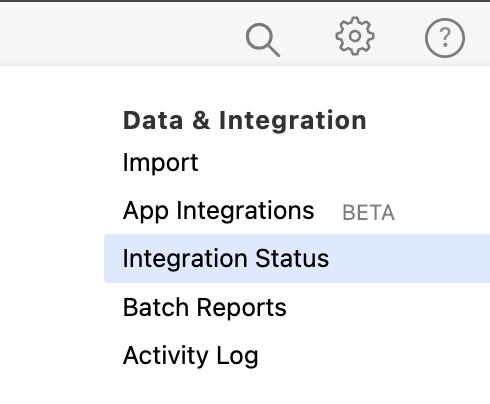Click the Activity Log link text
490x404 pixels.
[x=191, y=356]
